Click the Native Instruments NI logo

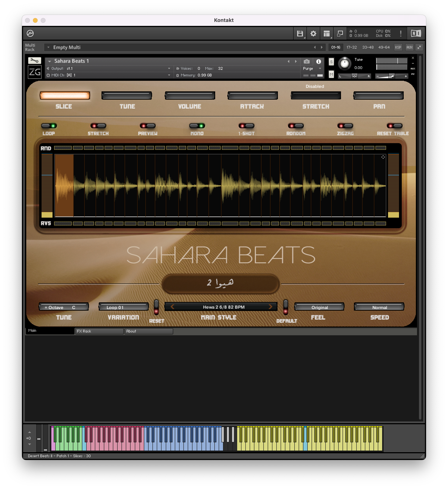(x=416, y=33)
